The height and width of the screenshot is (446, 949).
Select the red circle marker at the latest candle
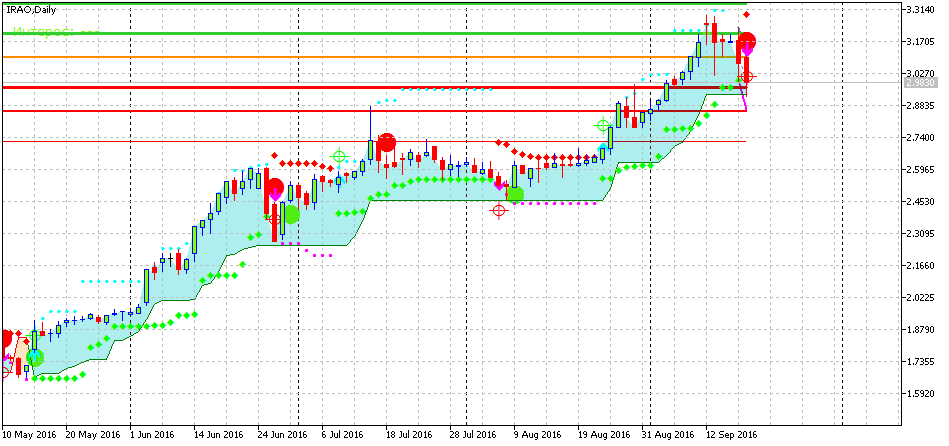[x=746, y=42]
